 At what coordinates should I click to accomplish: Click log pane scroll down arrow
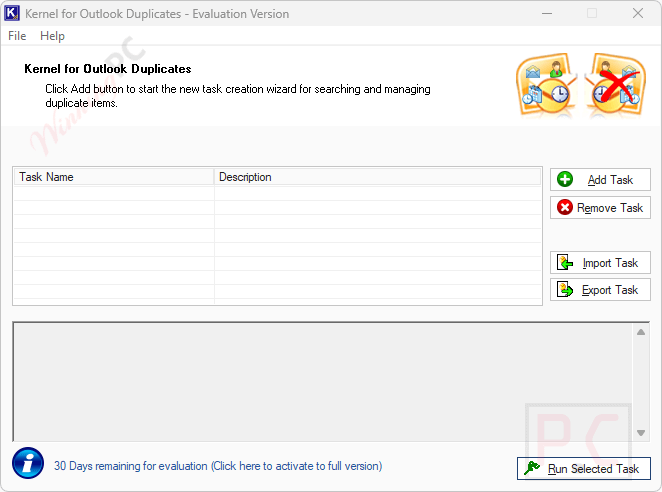641,433
